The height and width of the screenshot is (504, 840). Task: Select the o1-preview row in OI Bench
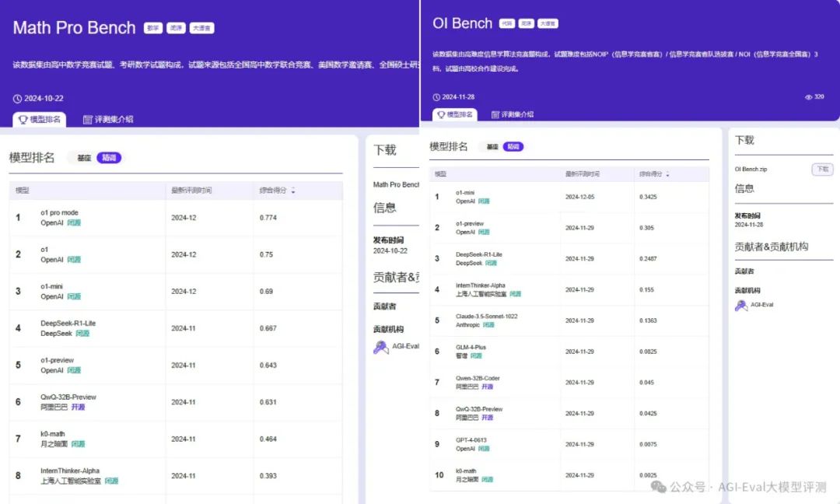(569, 228)
